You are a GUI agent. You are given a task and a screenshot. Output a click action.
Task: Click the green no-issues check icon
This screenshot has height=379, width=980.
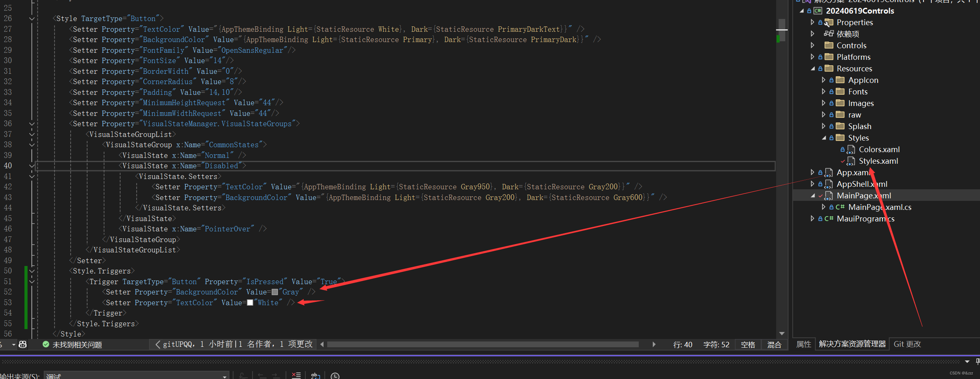[x=46, y=344]
